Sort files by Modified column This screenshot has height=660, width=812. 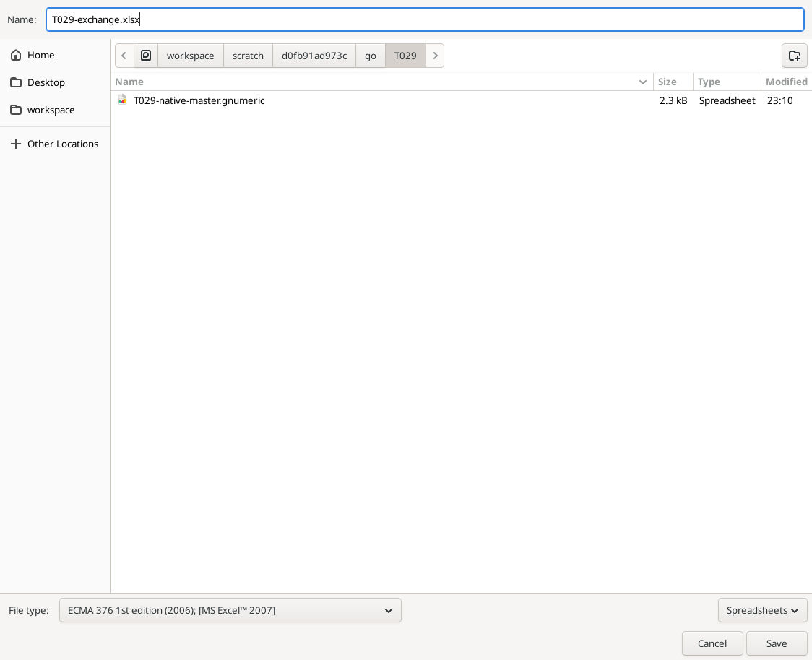(786, 82)
